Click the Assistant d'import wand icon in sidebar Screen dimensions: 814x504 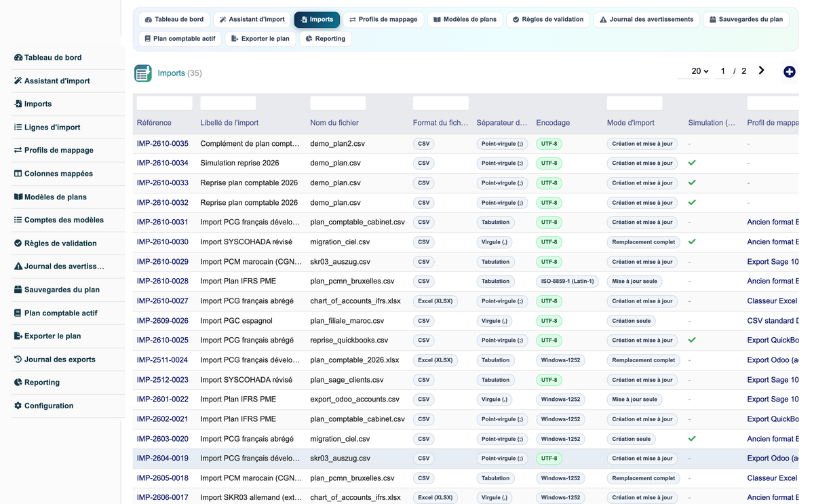tap(18, 81)
